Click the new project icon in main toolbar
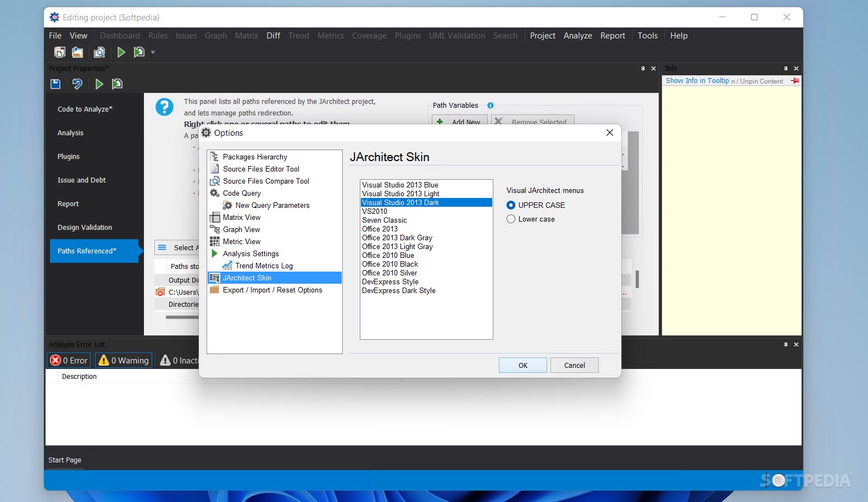This screenshot has width=868, height=502. pyautogui.click(x=59, y=52)
